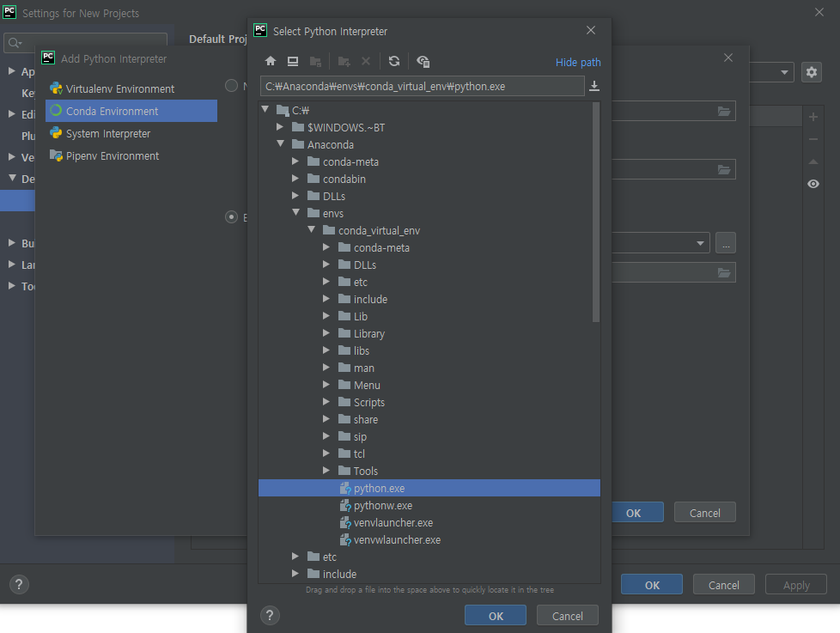The height and width of the screenshot is (633, 840).
Task: Open interpreter dropdown in Add Python Interpreter
Action: [700, 242]
